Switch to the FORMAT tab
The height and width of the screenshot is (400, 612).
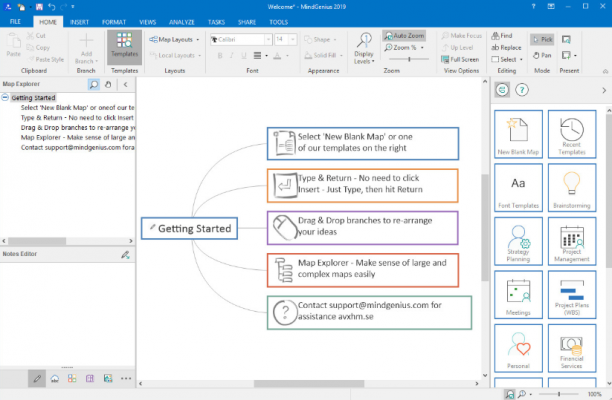coord(114,22)
